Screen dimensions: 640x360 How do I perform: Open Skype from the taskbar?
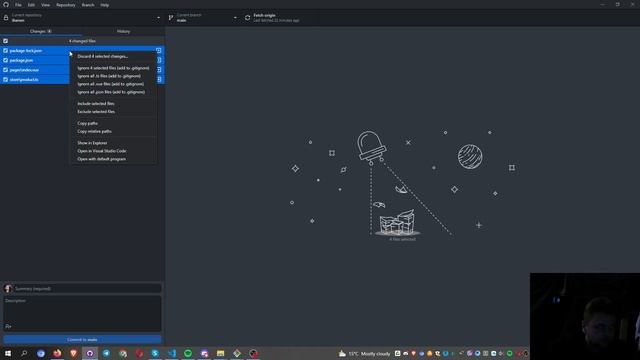pyautogui.click(x=155, y=353)
